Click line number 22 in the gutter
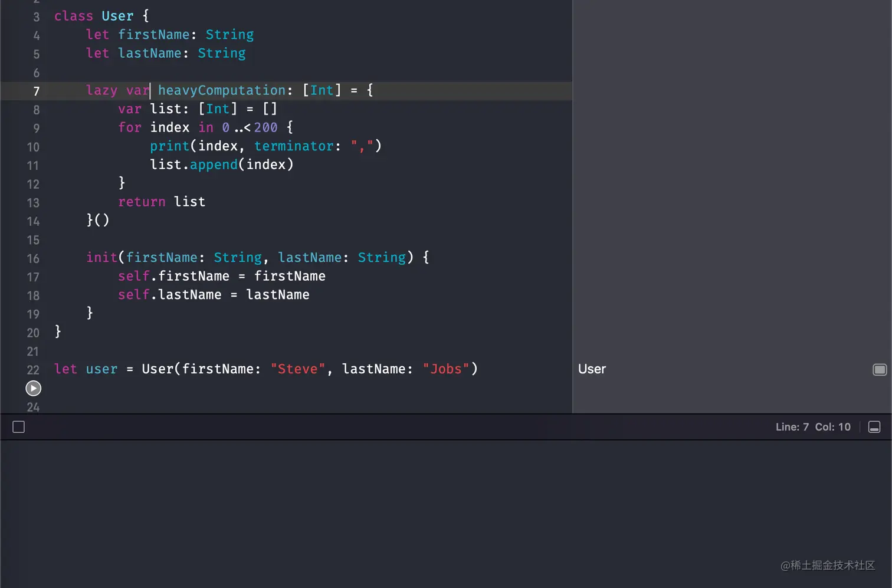Image resolution: width=892 pixels, height=588 pixels. tap(33, 370)
